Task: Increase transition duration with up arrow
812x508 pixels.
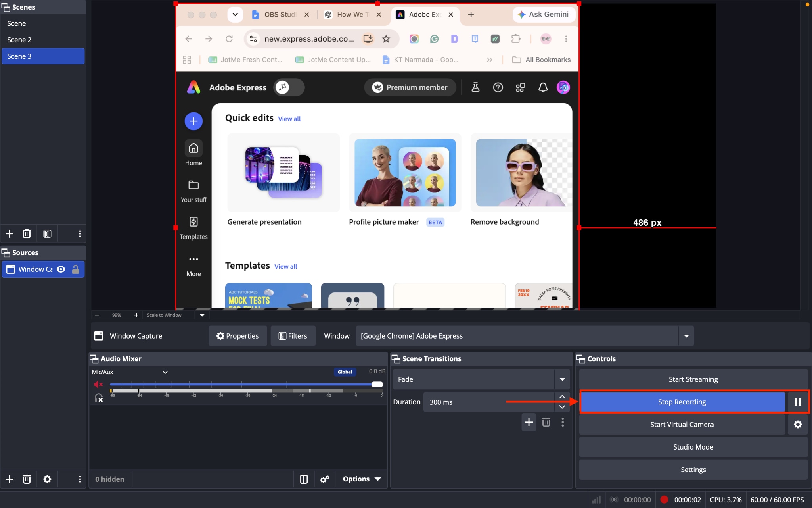Action: [562, 397]
